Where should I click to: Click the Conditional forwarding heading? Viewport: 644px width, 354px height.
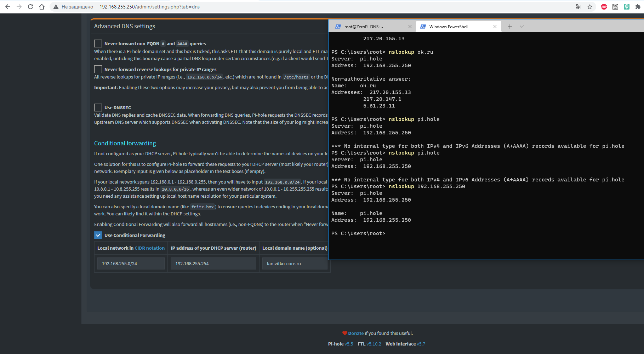125,143
